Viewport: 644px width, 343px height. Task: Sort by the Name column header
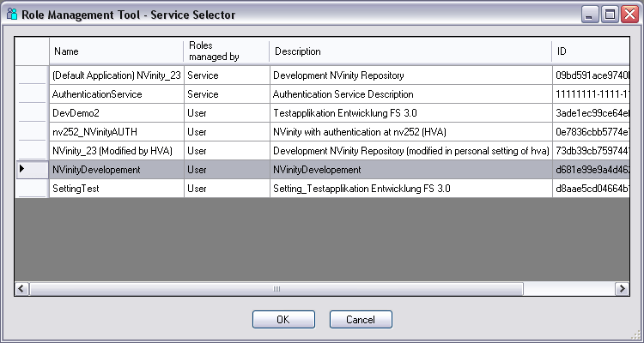coord(116,51)
